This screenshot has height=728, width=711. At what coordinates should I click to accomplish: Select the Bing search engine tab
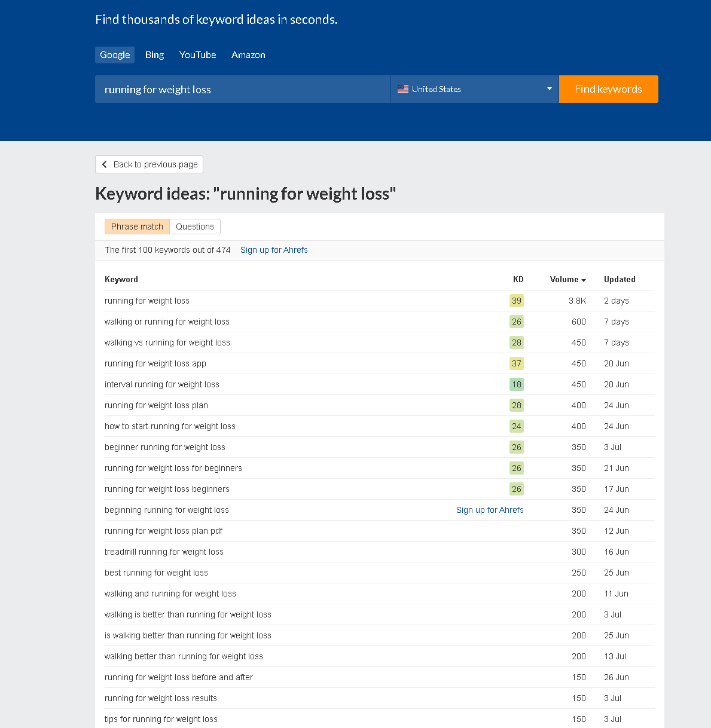154,55
